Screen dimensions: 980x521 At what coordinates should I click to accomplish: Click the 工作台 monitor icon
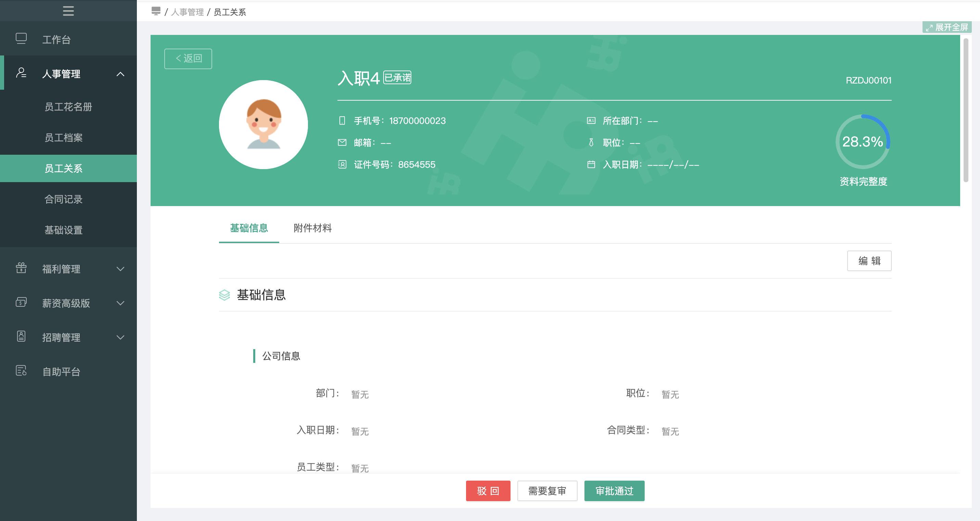pyautogui.click(x=21, y=38)
